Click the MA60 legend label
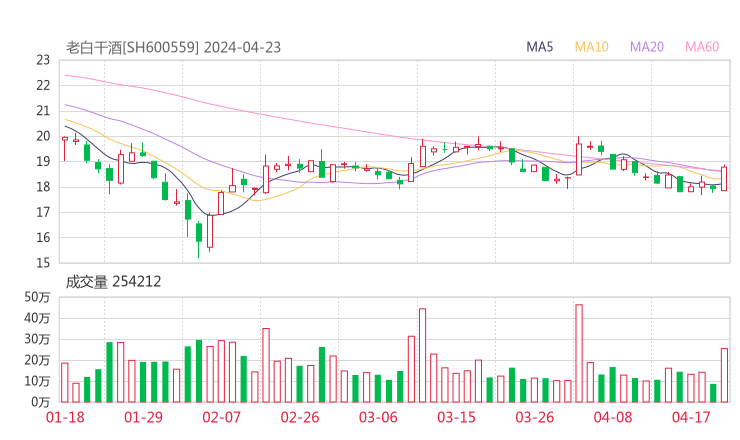The image size is (740, 440). pos(702,47)
